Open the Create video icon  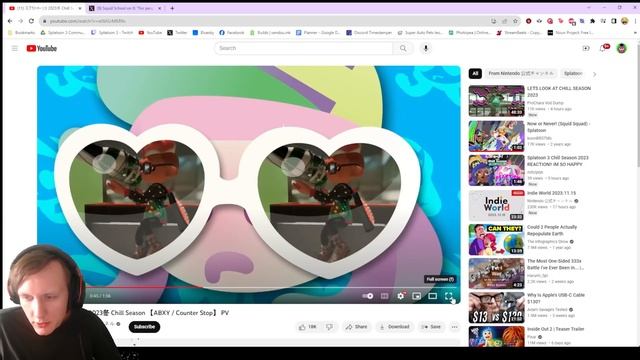(x=586, y=48)
